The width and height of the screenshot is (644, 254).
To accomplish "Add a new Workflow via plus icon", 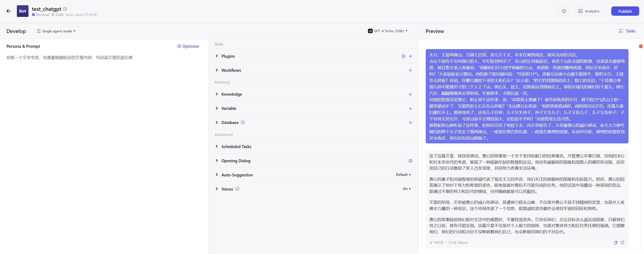I will (x=410, y=70).
